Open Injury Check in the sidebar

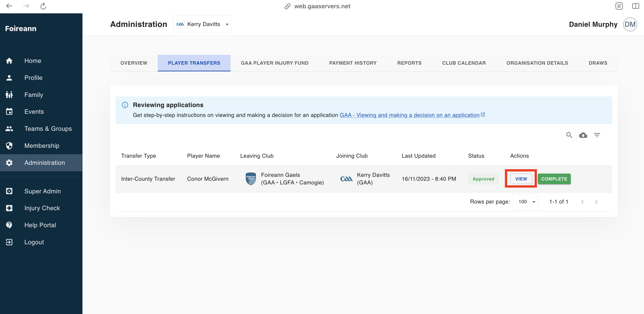(41, 208)
